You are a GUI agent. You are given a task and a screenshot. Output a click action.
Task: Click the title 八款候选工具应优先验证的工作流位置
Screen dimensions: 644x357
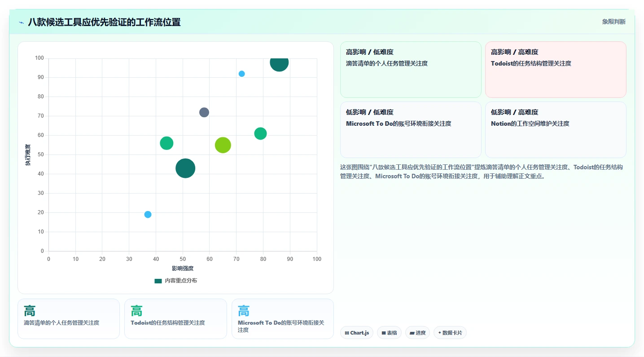pyautogui.click(x=104, y=22)
